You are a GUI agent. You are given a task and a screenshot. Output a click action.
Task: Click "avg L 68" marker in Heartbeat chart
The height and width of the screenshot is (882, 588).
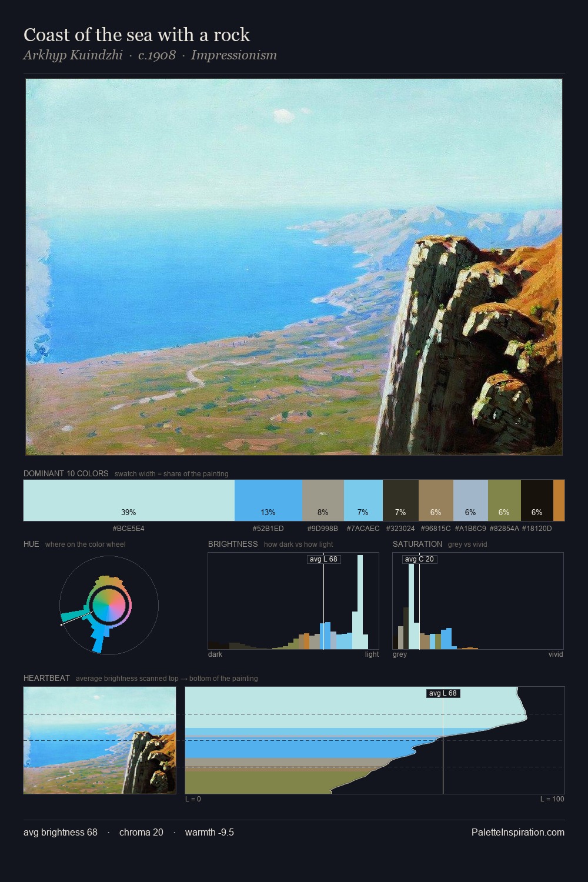point(443,693)
